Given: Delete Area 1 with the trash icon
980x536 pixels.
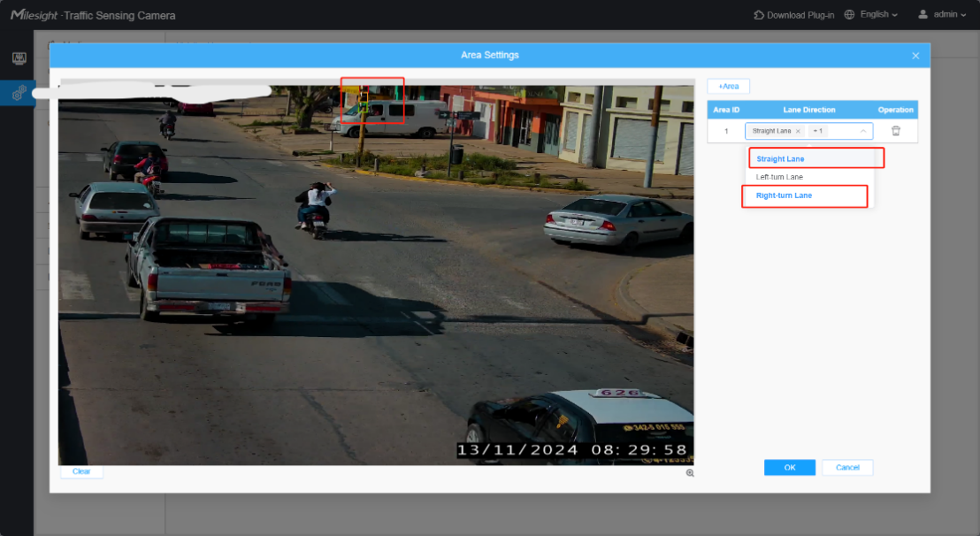Looking at the screenshot, I should click(896, 131).
